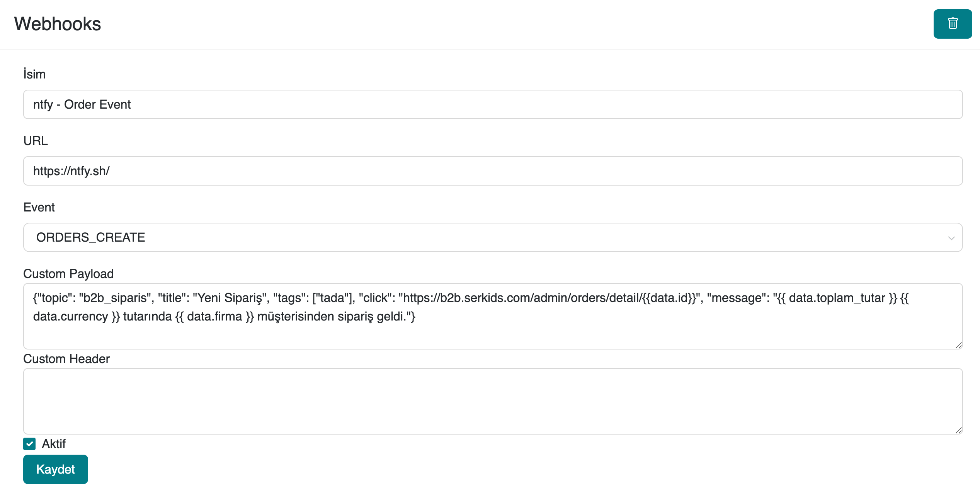
Task: Place cursor on b2b_siparis in payload
Action: 115,298
